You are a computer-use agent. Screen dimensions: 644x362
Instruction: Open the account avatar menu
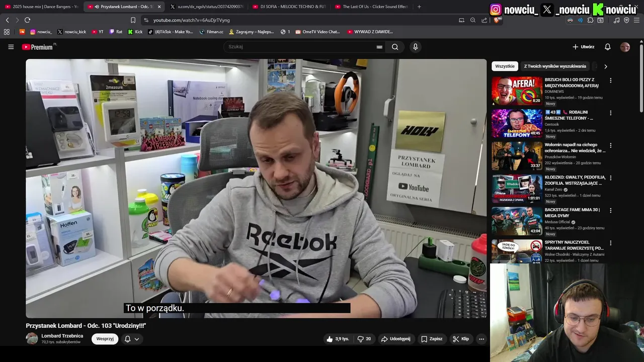pos(625,47)
